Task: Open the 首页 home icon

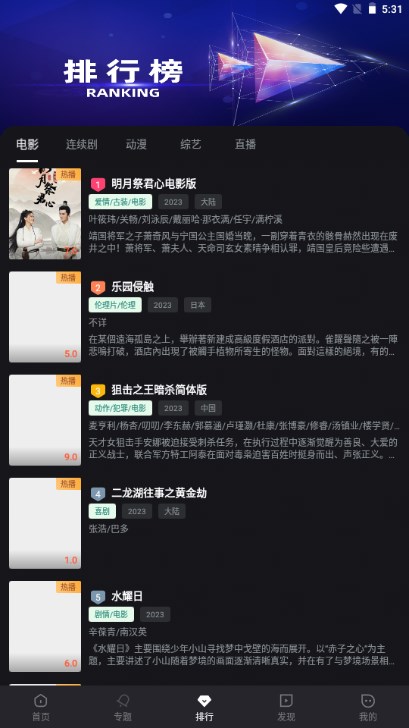Action: (x=41, y=701)
